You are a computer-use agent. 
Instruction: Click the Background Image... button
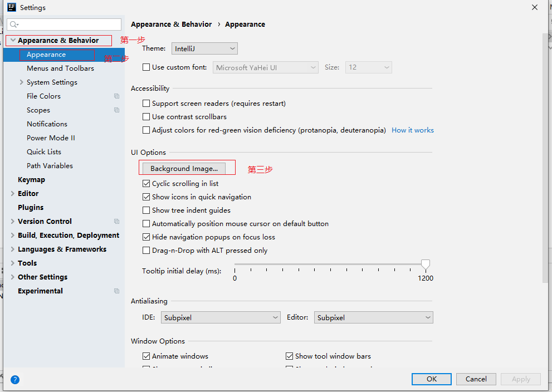click(x=184, y=169)
